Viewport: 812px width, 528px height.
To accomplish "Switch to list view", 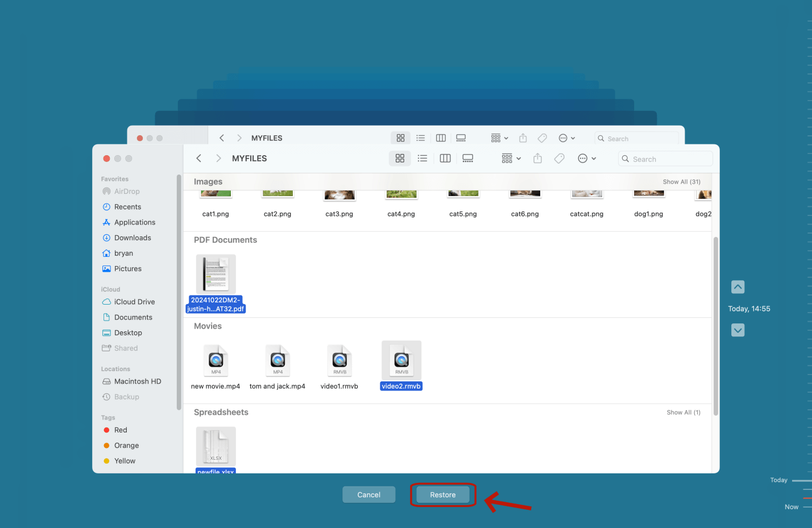I will tap(422, 158).
